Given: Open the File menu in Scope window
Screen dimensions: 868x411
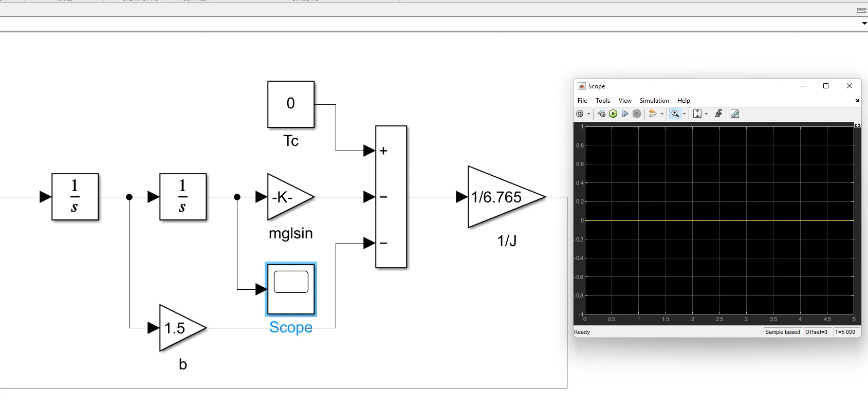Looking at the screenshot, I should tap(582, 101).
